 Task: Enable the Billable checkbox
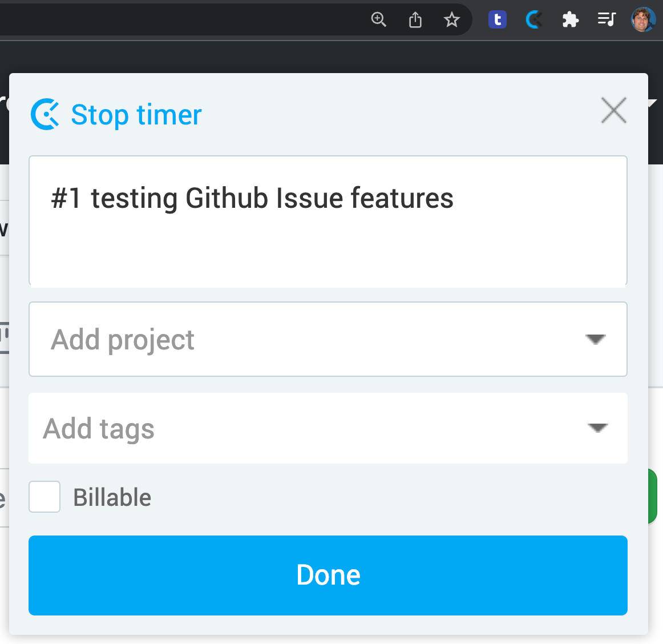pyautogui.click(x=45, y=497)
